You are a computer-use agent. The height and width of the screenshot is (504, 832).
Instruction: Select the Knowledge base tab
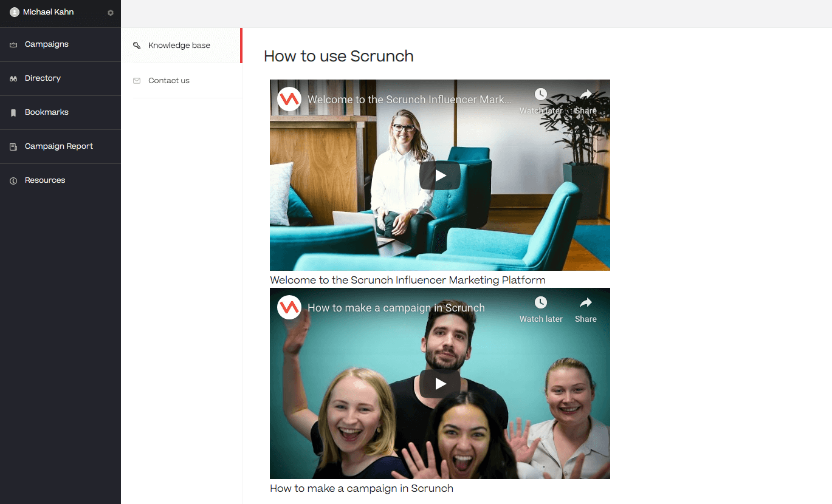coord(182,46)
